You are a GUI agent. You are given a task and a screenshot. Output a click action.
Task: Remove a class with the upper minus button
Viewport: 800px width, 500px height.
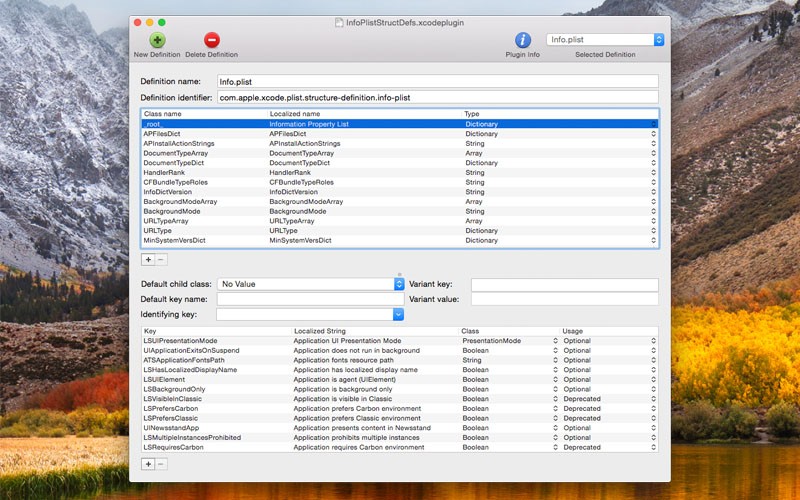point(161,260)
